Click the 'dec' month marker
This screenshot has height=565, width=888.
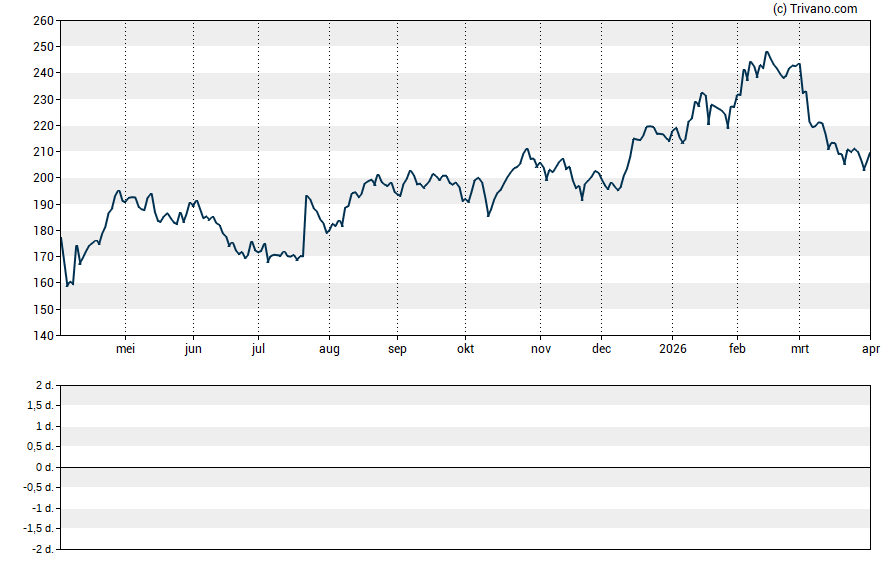pos(602,349)
